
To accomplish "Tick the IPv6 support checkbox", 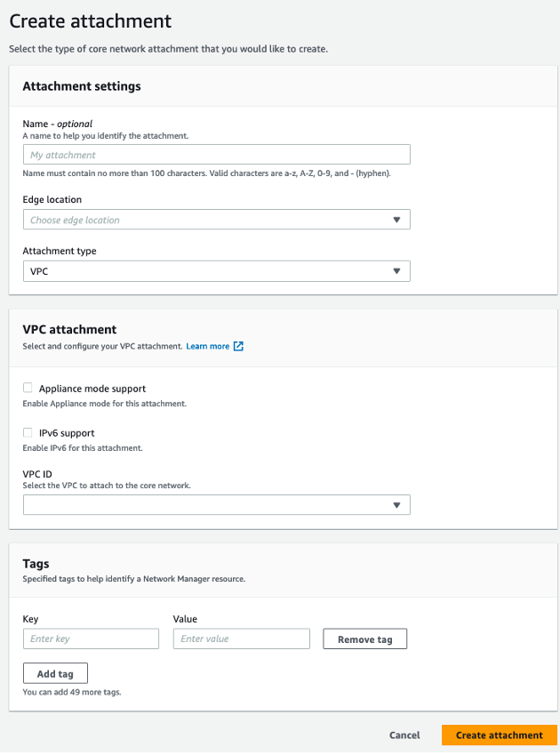I will [28, 433].
